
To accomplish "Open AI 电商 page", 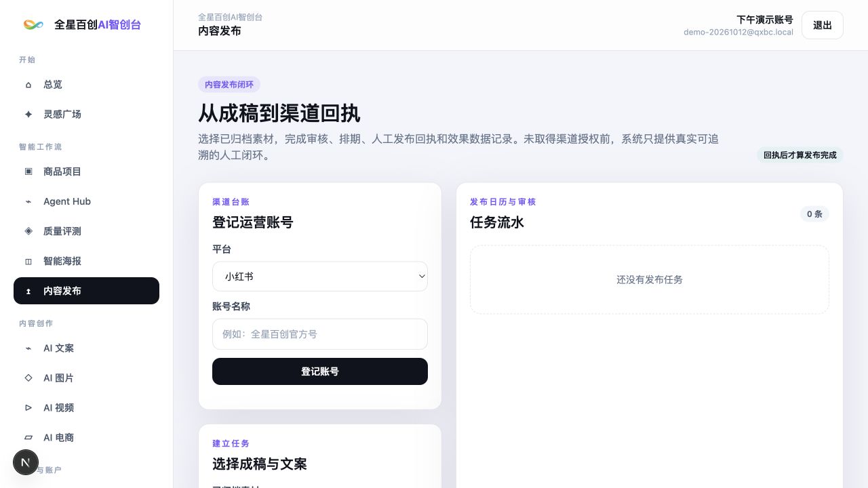I will tap(86, 437).
